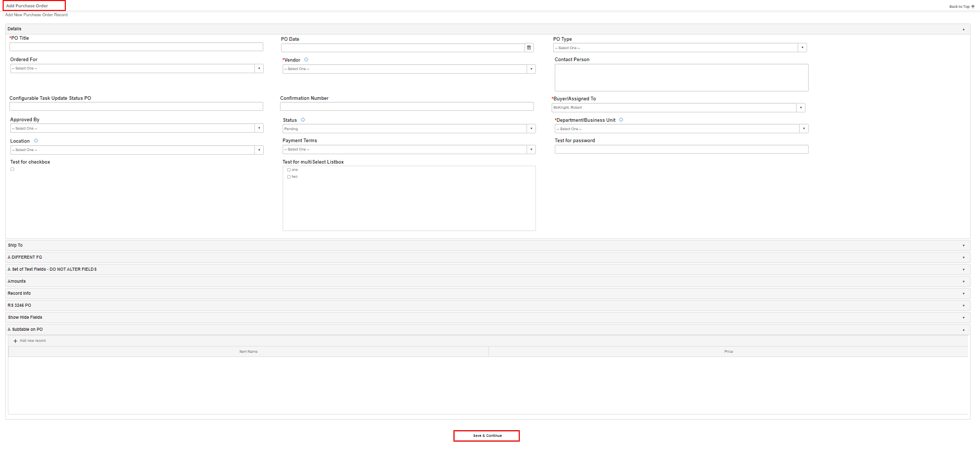Viewport: 980px width, 450px height.
Task: Check option 'one' in multiSelect listbox
Action: point(289,170)
